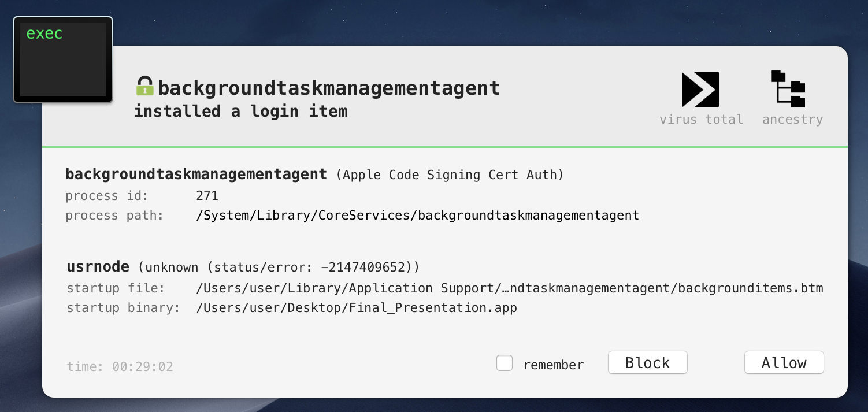
Task: Click the "installed a login item" subtitle
Action: pyautogui.click(x=241, y=111)
